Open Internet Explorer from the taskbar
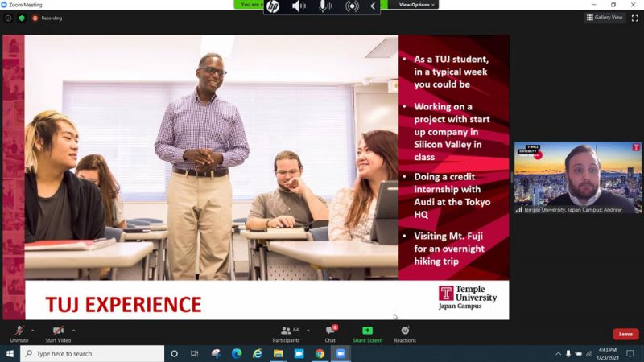 point(258,353)
